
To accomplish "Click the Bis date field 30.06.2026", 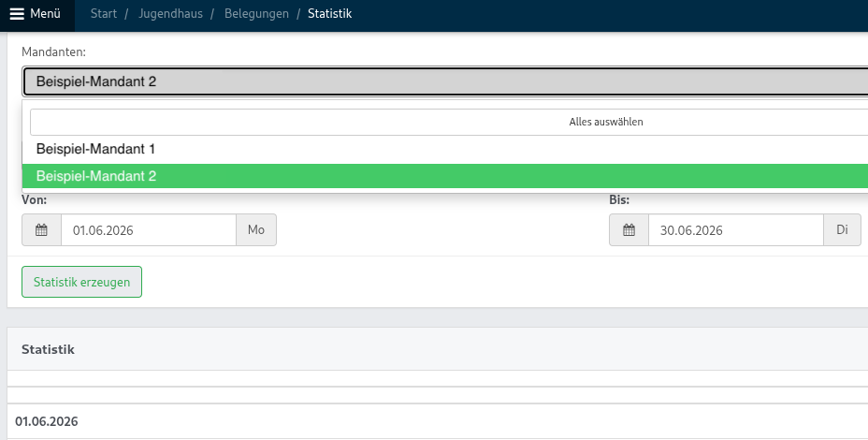I will tap(736, 230).
